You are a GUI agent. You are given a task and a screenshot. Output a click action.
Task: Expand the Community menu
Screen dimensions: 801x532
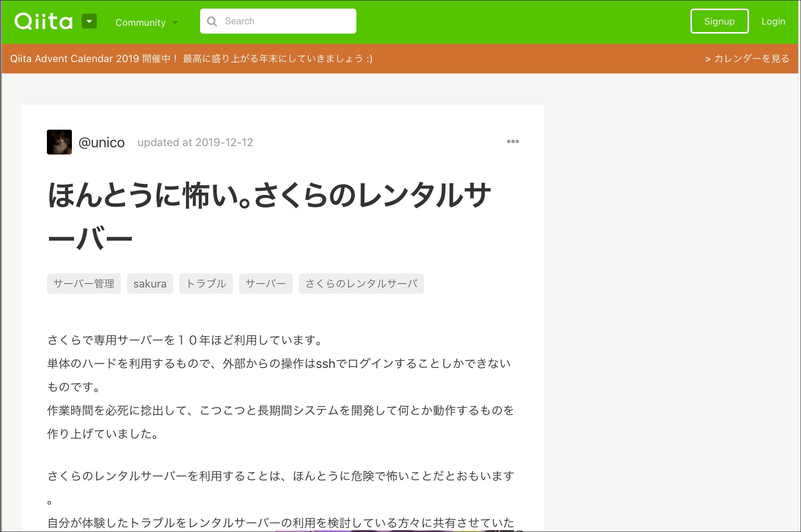coord(147,23)
